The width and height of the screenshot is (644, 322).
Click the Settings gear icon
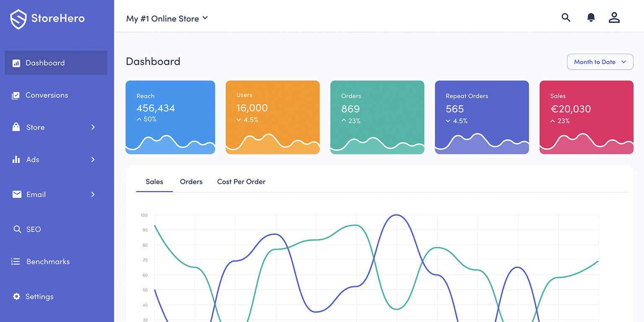pyautogui.click(x=16, y=296)
